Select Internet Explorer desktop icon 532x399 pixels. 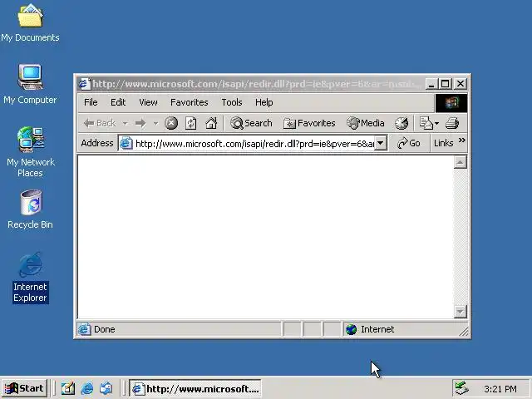(30, 278)
